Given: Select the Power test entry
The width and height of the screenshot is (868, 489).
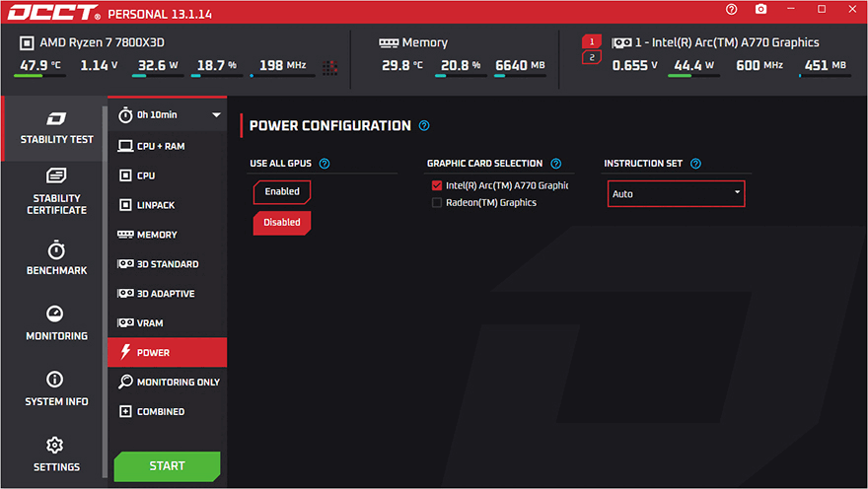Looking at the screenshot, I should pyautogui.click(x=167, y=352).
